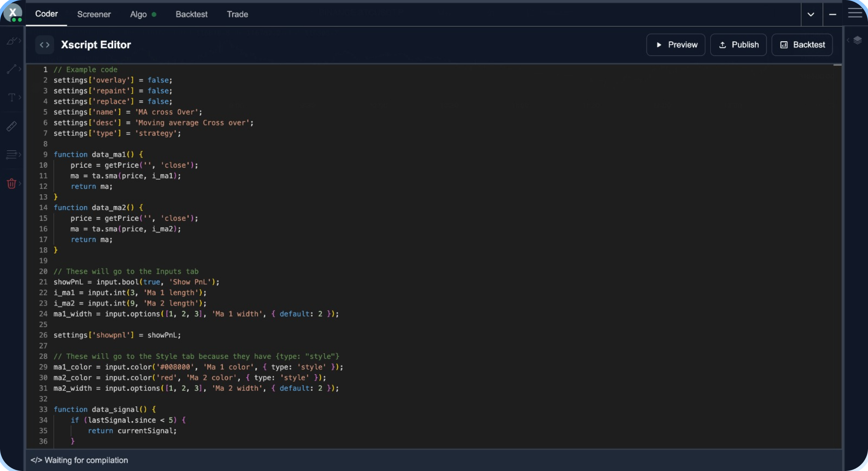Switch to the Trade tab
Screen dimensions: 868x471
click(237, 14)
